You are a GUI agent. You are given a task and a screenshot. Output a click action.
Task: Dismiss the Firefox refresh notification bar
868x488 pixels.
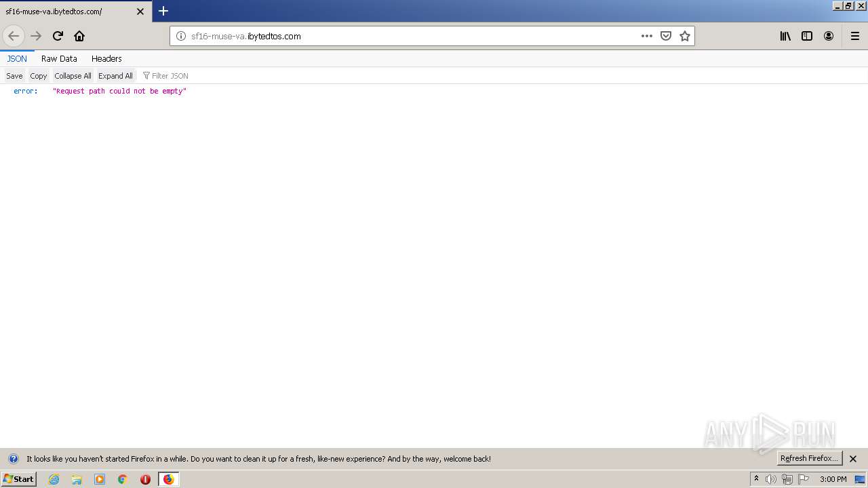coord(853,459)
